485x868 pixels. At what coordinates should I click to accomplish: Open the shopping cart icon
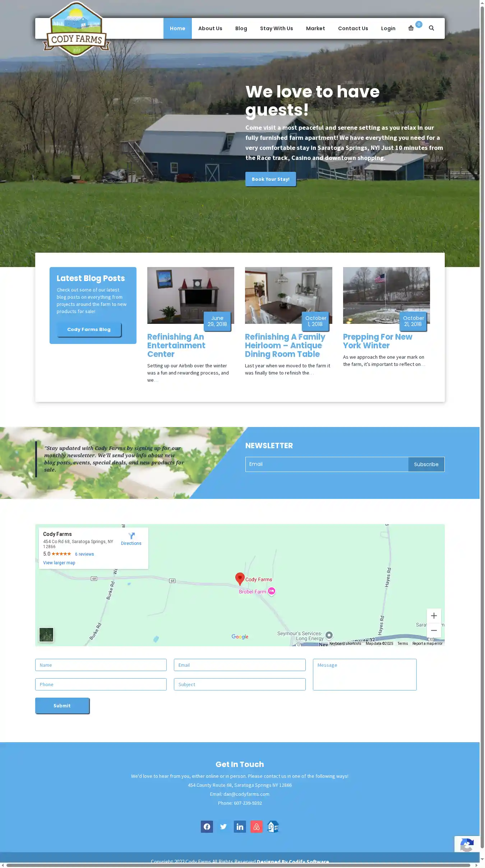coord(411,28)
